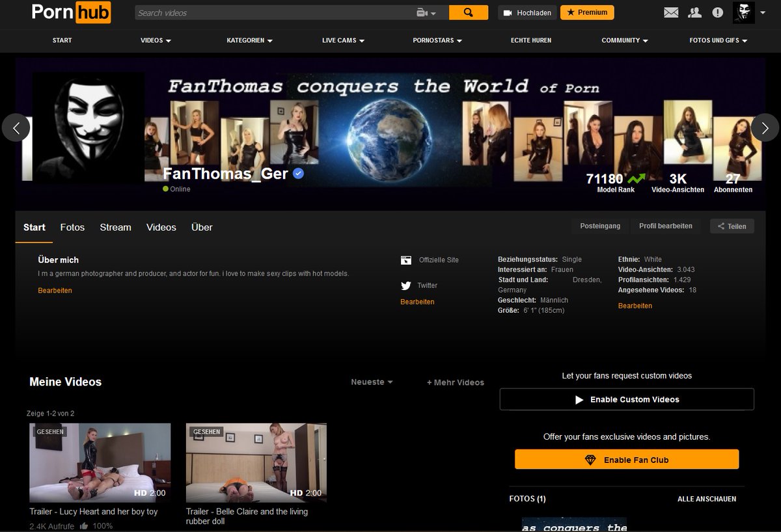Screen dimensions: 781x532
Task: Open the Posteingang button
Action: (x=600, y=226)
